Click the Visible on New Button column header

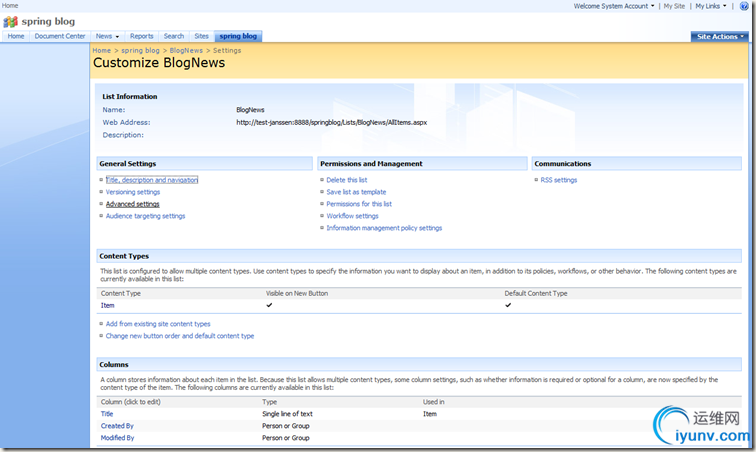pos(297,293)
